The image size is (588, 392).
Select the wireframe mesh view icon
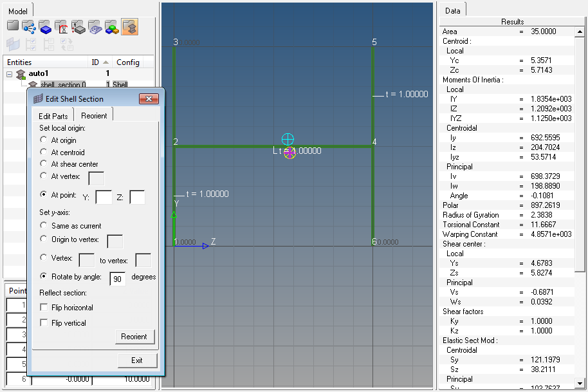[95, 26]
